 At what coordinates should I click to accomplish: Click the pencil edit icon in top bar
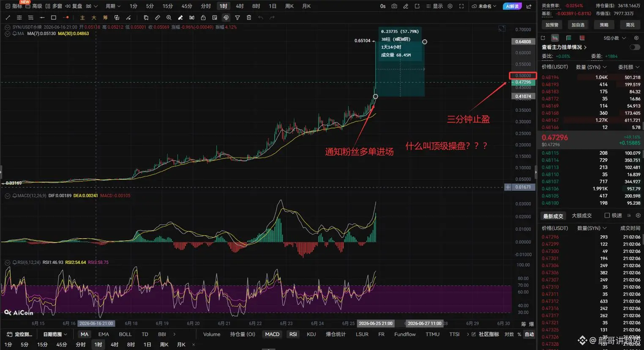[x=406, y=6]
